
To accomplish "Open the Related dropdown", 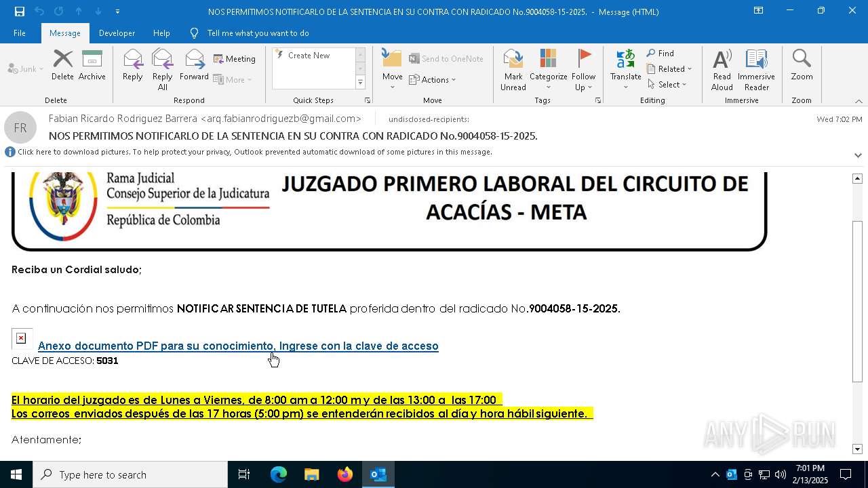I will [x=669, y=69].
